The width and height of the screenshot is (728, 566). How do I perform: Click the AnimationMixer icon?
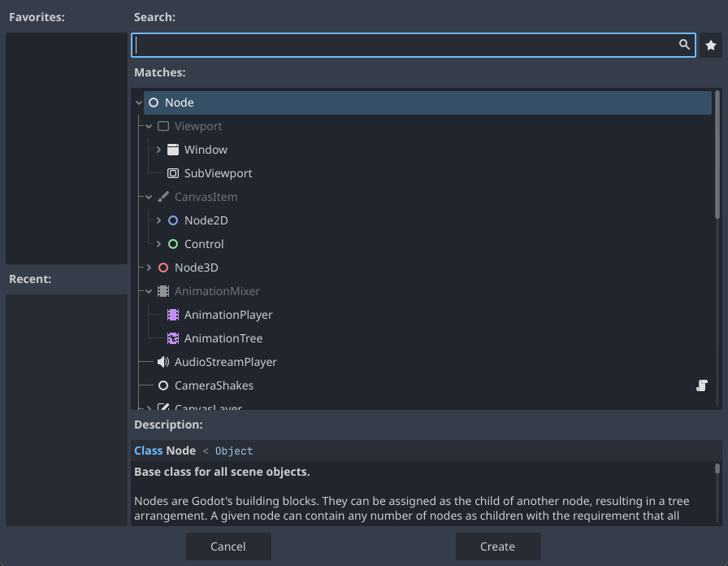click(163, 291)
